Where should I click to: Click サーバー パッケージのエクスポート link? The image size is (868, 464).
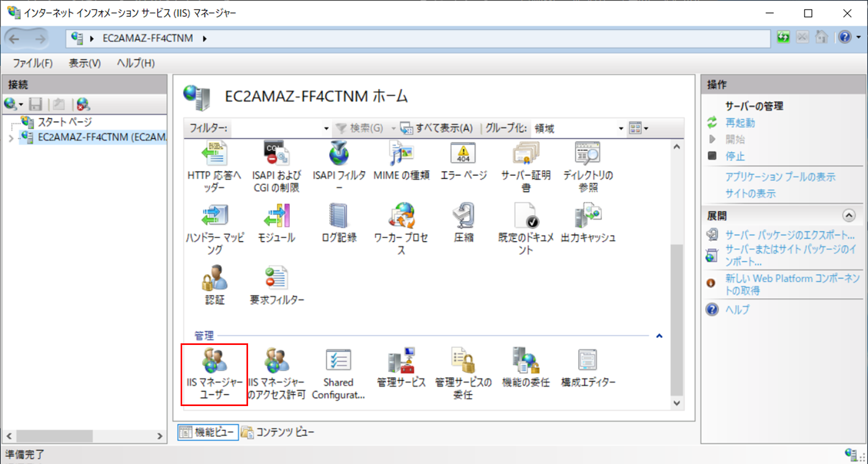[790, 235]
